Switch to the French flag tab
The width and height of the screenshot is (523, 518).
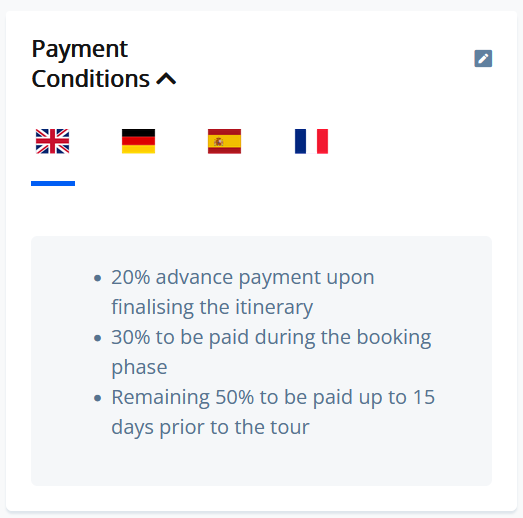(x=311, y=141)
